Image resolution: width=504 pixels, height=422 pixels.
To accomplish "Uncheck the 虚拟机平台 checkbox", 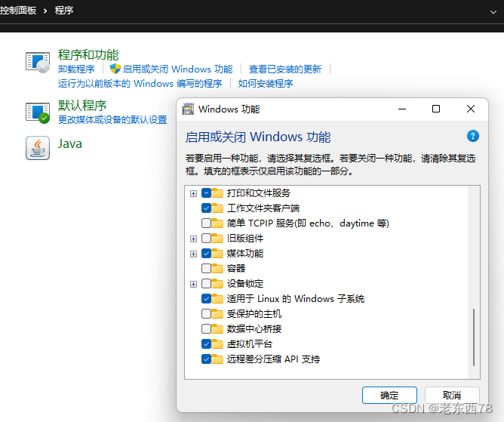I will point(207,344).
